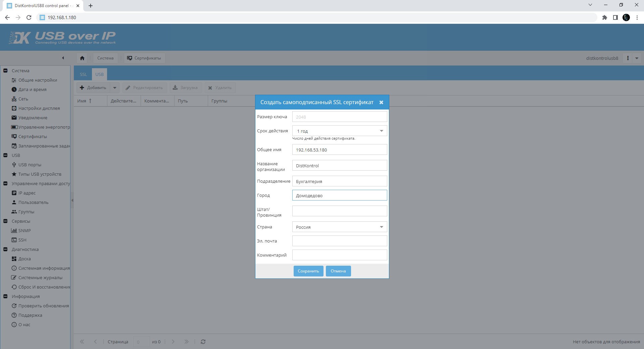Open Группы in sidebar
Image resolution: width=644 pixels, height=349 pixels.
coord(26,212)
